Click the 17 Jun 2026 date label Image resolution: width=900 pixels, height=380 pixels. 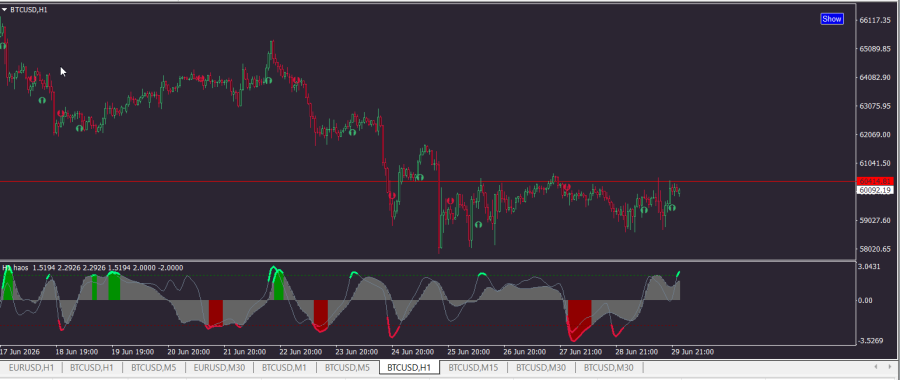(x=19, y=352)
